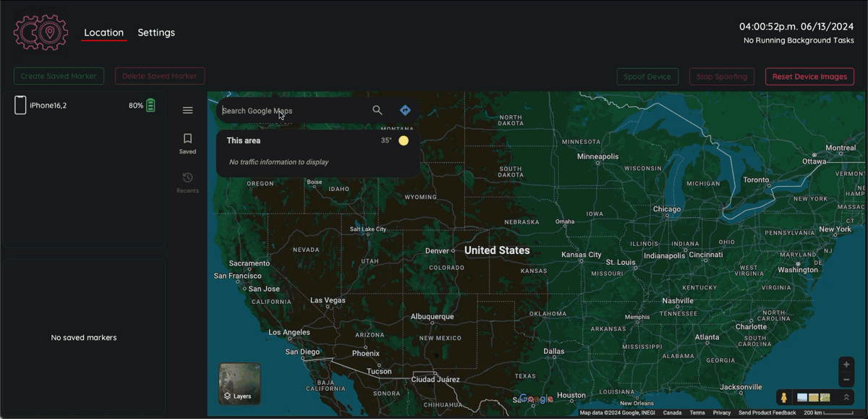Click the Phoenix label on map
Screen dimensions: 868x419
click(x=365, y=354)
